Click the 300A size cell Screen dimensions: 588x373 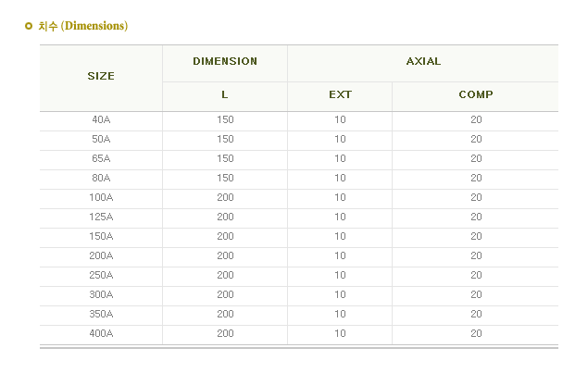(101, 295)
